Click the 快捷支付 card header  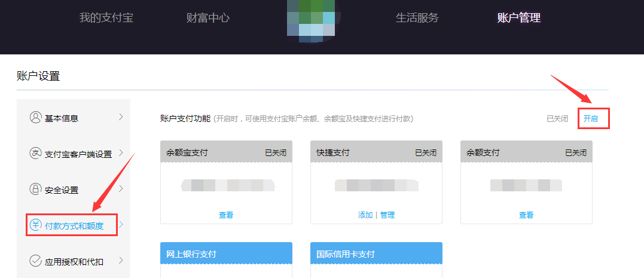(376, 152)
